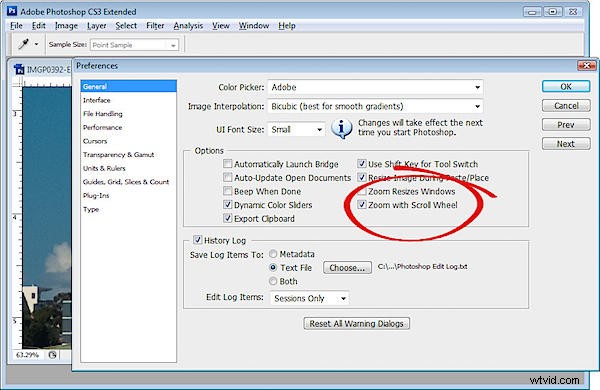Click the 63.29% zoom field in document window
The height and width of the screenshot is (390, 600).
(x=27, y=355)
